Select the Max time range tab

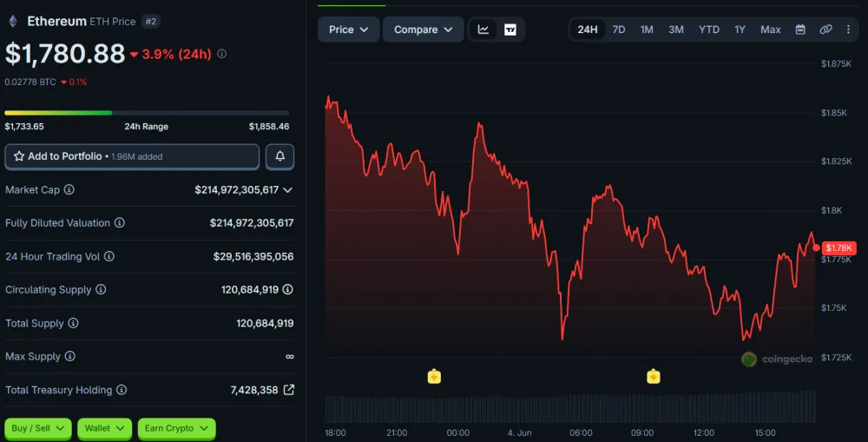pyautogui.click(x=771, y=30)
